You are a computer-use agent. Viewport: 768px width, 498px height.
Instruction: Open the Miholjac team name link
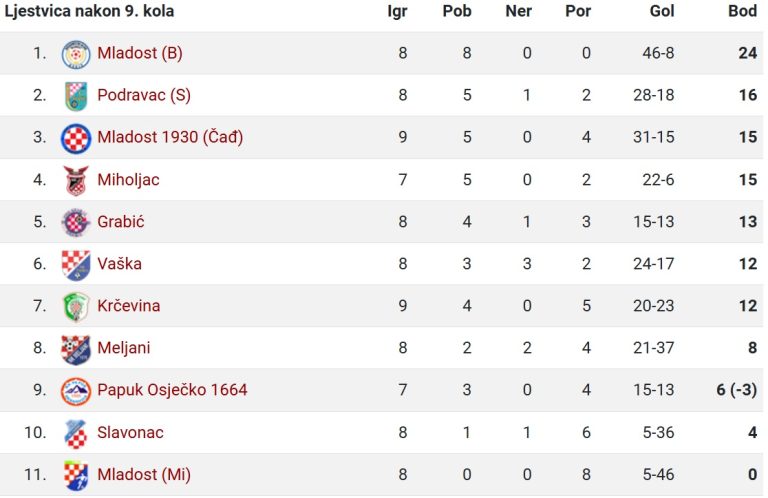(x=128, y=180)
